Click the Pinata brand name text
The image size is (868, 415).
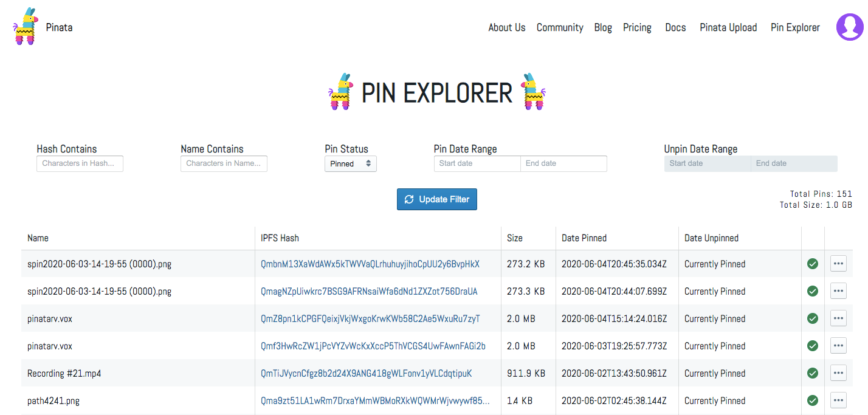[x=60, y=27]
